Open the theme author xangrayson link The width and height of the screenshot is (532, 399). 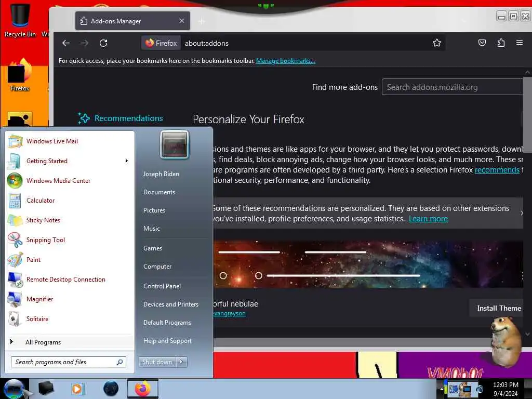[229, 313]
